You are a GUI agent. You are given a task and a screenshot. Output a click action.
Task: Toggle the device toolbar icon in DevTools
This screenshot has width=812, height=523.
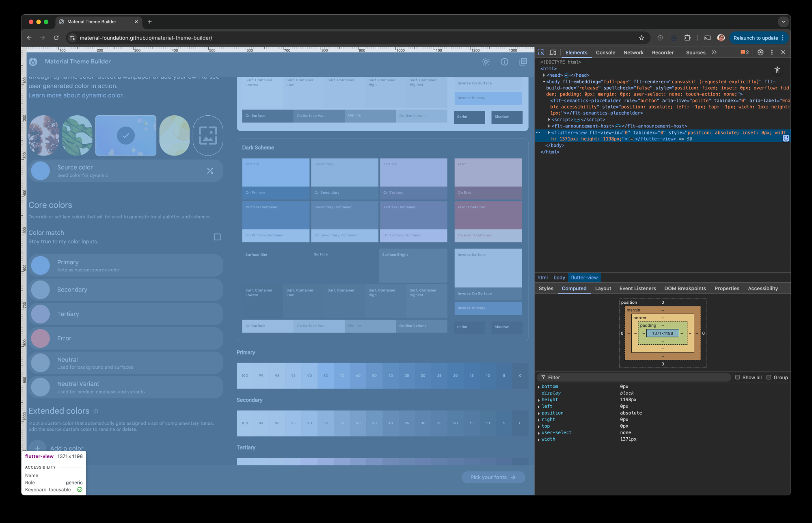553,52
